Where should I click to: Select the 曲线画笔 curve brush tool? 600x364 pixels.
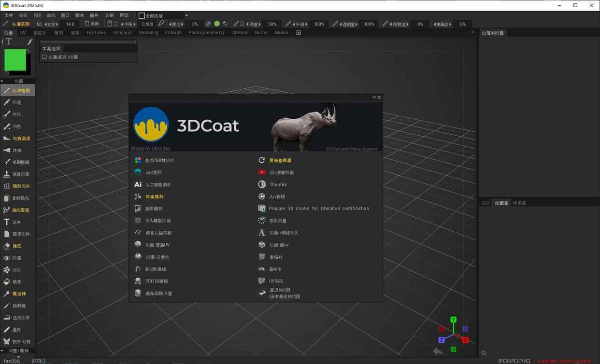point(17,210)
